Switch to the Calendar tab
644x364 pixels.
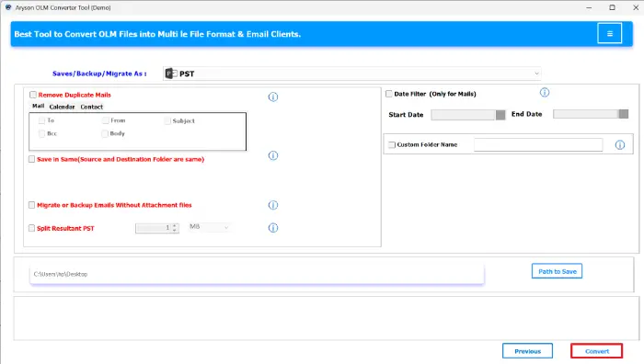click(62, 107)
